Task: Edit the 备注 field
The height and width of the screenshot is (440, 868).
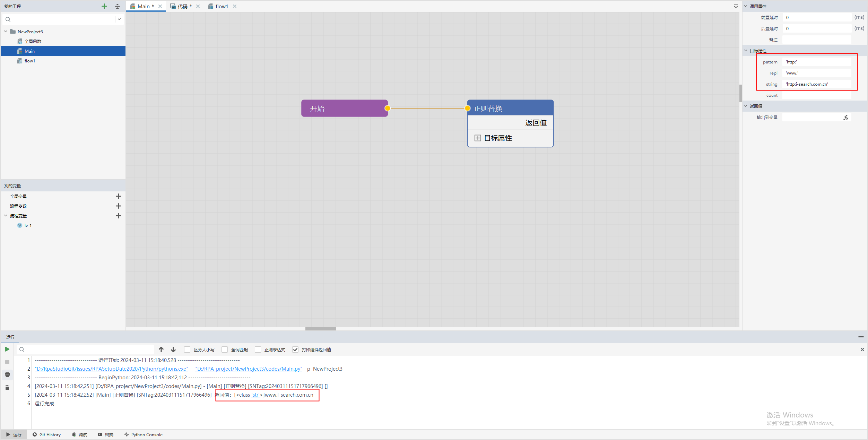Action: coord(817,40)
